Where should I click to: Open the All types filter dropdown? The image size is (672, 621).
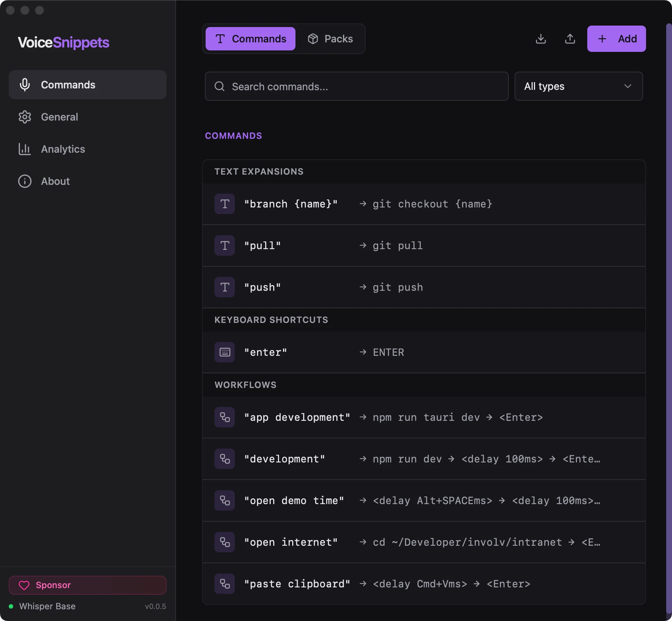click(579, 86)
